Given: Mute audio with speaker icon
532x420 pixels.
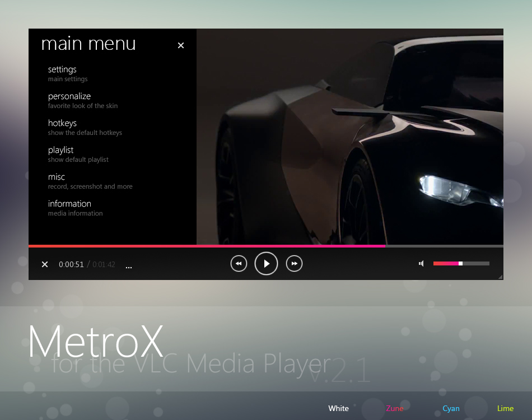Looking at the screenshot, I should [x=421, y=264].
